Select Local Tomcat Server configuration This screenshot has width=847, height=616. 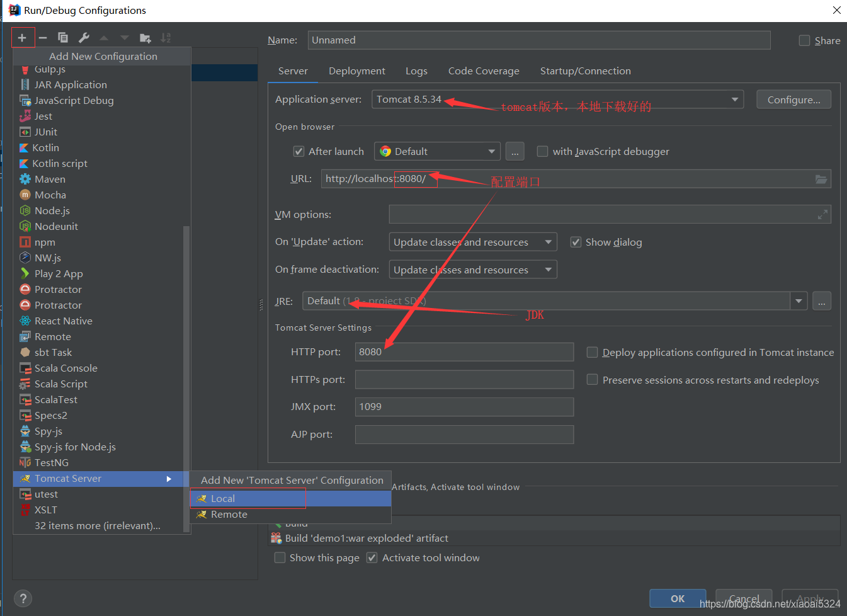(291, 498)
